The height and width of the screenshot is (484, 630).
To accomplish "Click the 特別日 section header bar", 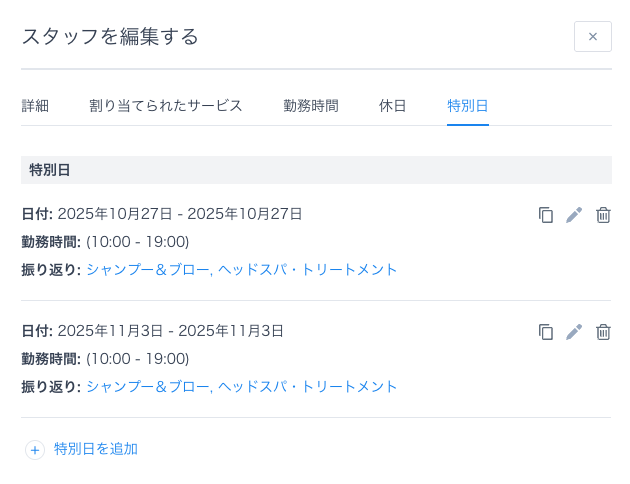I will [316, 170].
